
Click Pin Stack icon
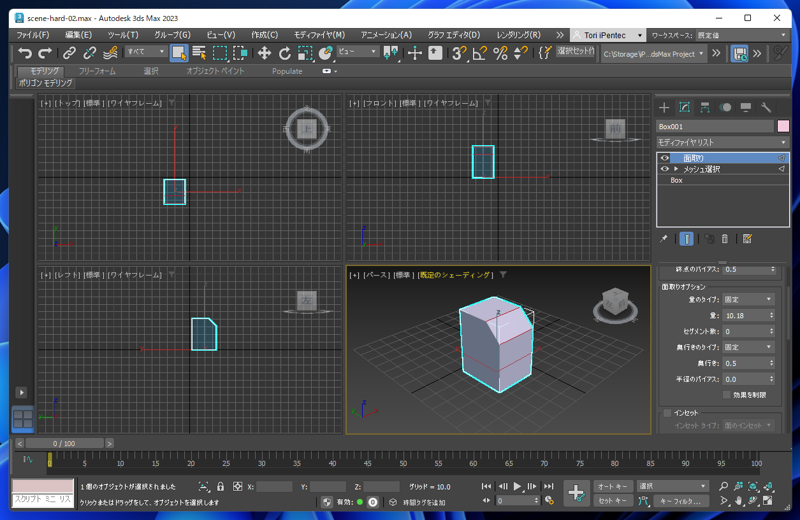[x=663, y=238]
